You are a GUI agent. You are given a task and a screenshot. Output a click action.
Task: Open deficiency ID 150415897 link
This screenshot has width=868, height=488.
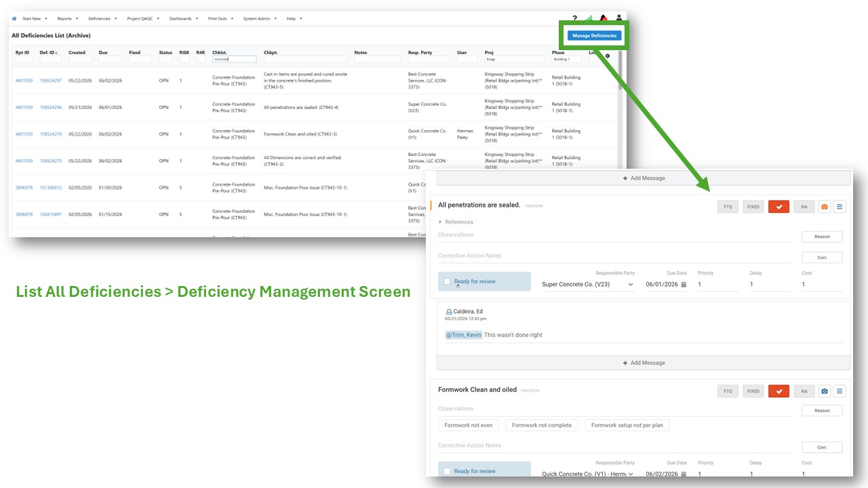[51, 214]
